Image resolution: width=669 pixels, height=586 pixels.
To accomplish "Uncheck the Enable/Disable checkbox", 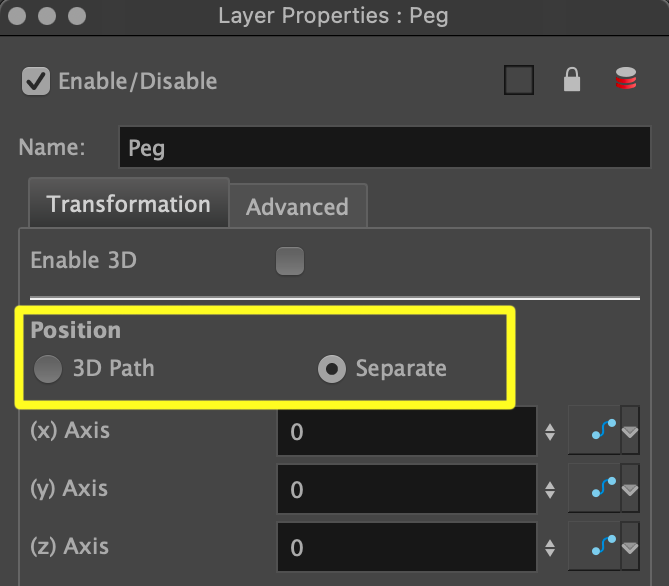I will [36, 81].
